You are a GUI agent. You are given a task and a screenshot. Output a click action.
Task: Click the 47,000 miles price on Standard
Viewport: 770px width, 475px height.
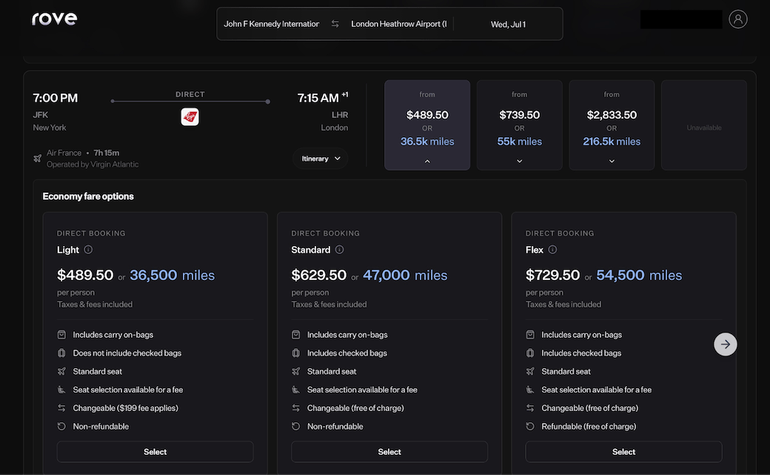click(405, 275)
